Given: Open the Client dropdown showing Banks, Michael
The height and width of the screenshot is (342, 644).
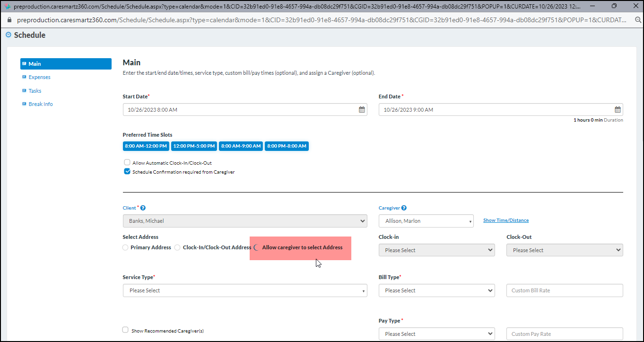Looking at the screenshot, I should pos(245,220).
